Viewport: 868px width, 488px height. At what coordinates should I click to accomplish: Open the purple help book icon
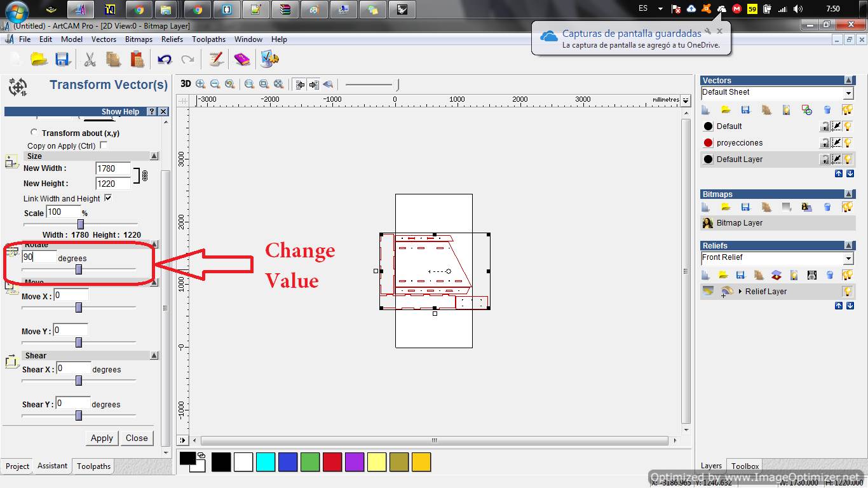point(242,59)
